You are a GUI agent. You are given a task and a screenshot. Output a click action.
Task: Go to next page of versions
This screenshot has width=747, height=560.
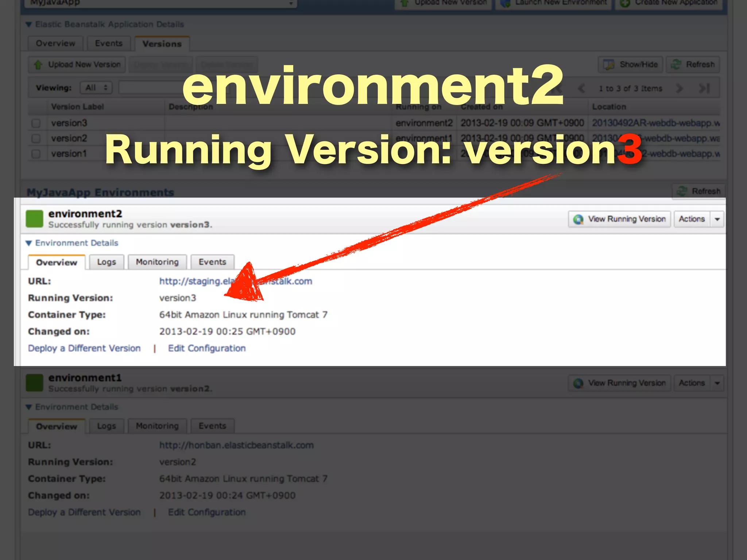(679, 88)
